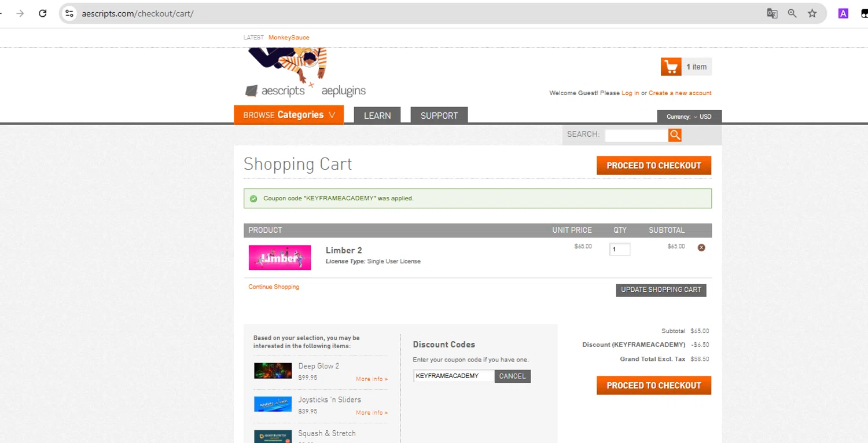Click the coupon applied success message
Image resolution: width=868 pixels, height=443 pixels.
pyautogui.click(x=477, y=198)
